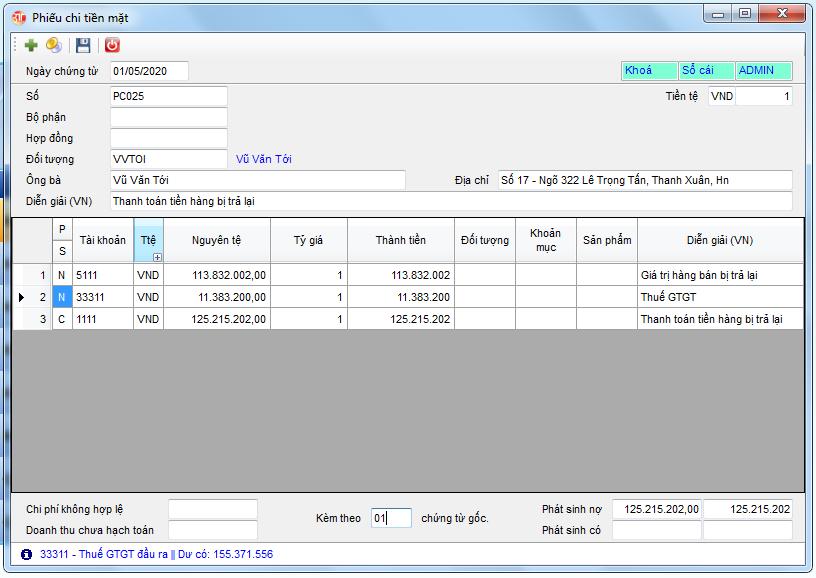Click the green plus add-new icon
This screenshot has height=578, width=816.
tap(31, 45)
